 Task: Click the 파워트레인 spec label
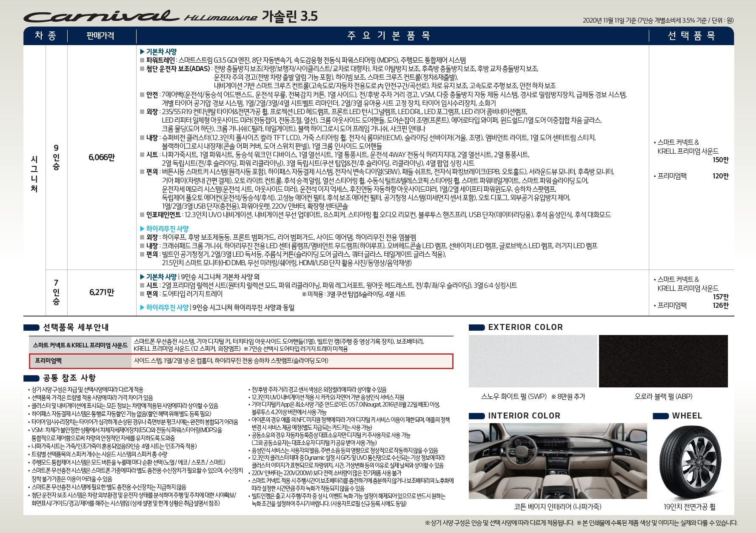[160, 60]
